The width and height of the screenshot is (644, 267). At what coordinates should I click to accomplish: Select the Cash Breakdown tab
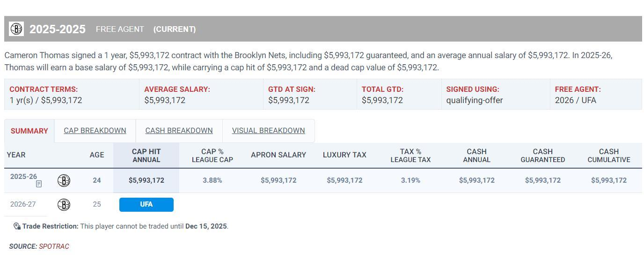(179, 131)
